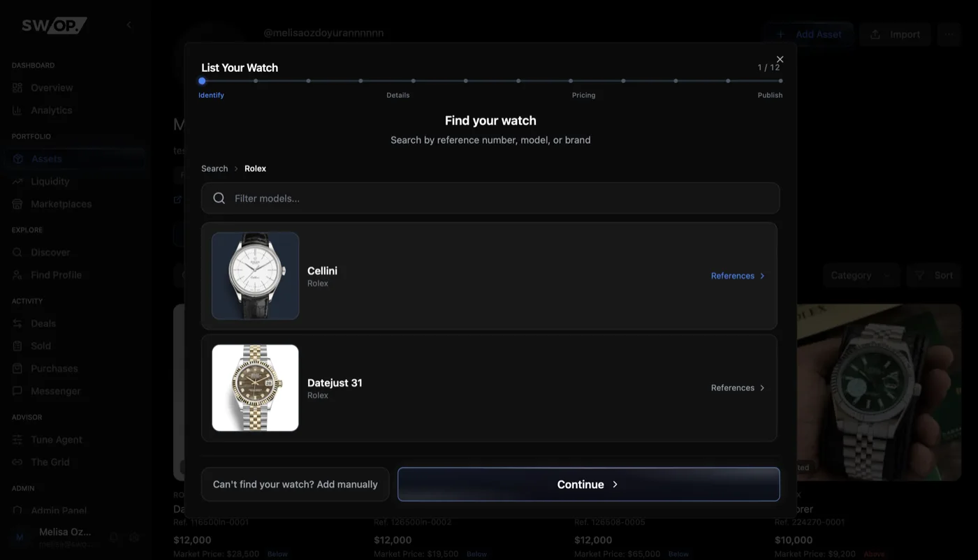Screen dimensions: 978x560
Task: Open the Datejust 31 watch thumbnail
Action: click(x=256, y=388)
